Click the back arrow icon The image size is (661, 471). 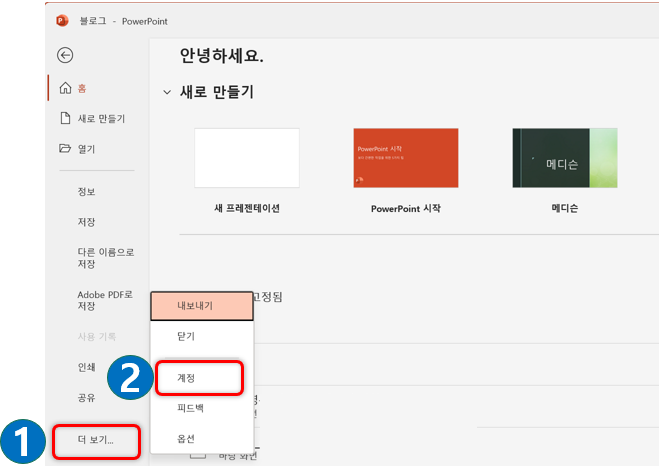[65, 55]
